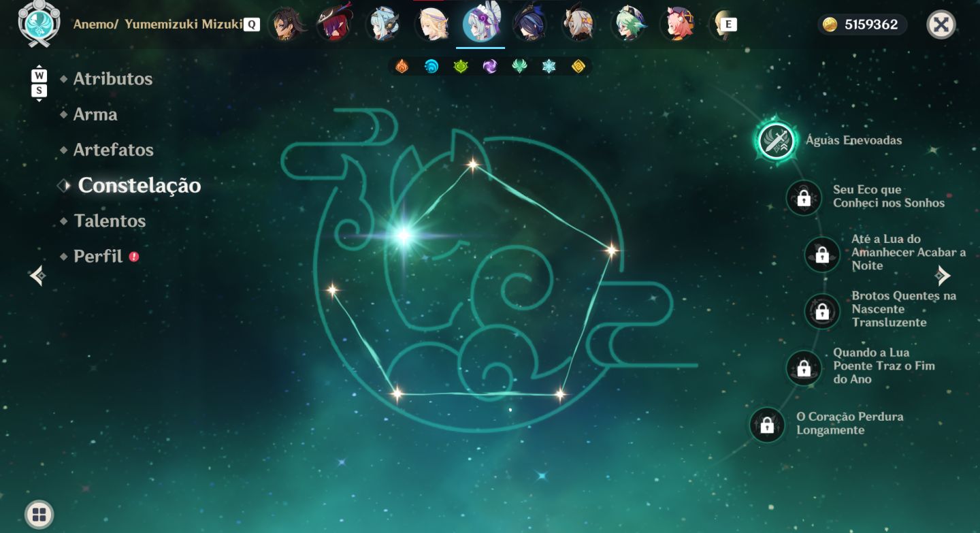Click the Anemo emblem beside character name
Screen dimensions: 980x533
pos(39,23)
